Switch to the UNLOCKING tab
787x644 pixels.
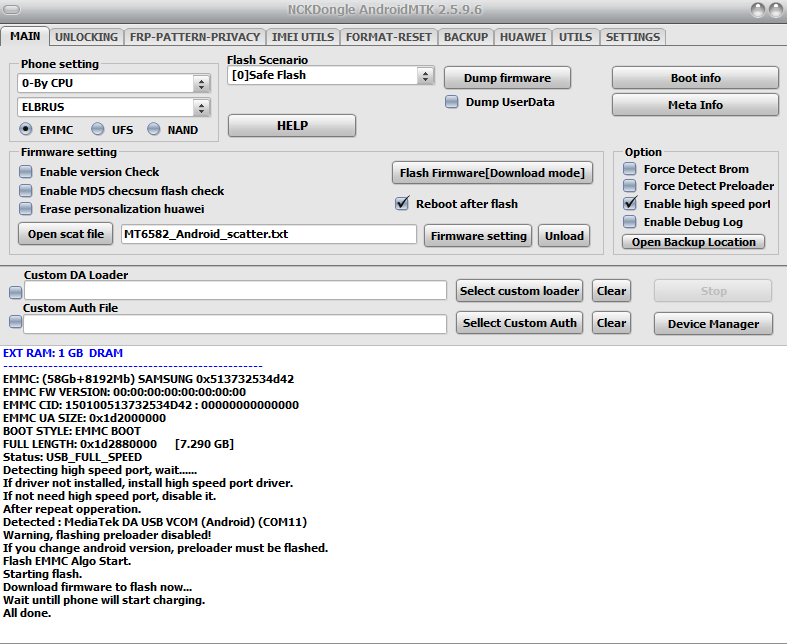tap(86, 37)
